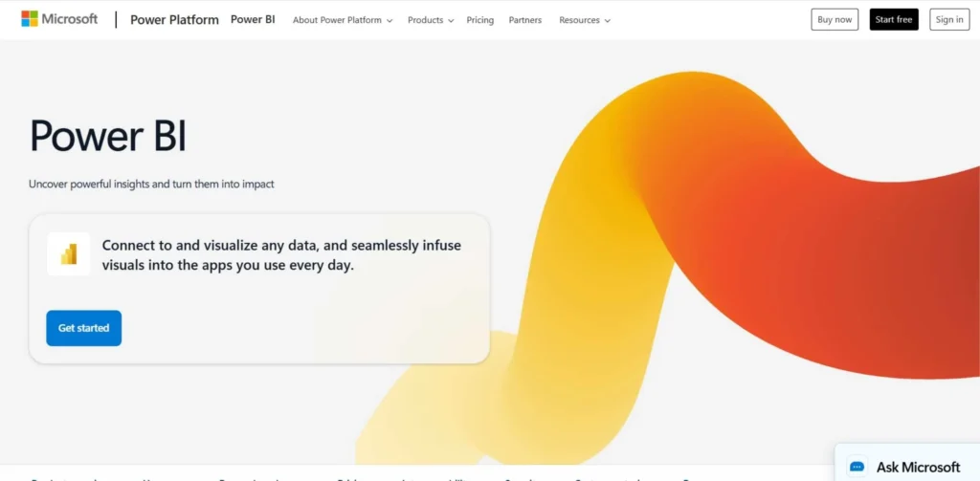Click the Buy now button
The width and height of the screenshot is (980, 481).
[x=835, y=20]
